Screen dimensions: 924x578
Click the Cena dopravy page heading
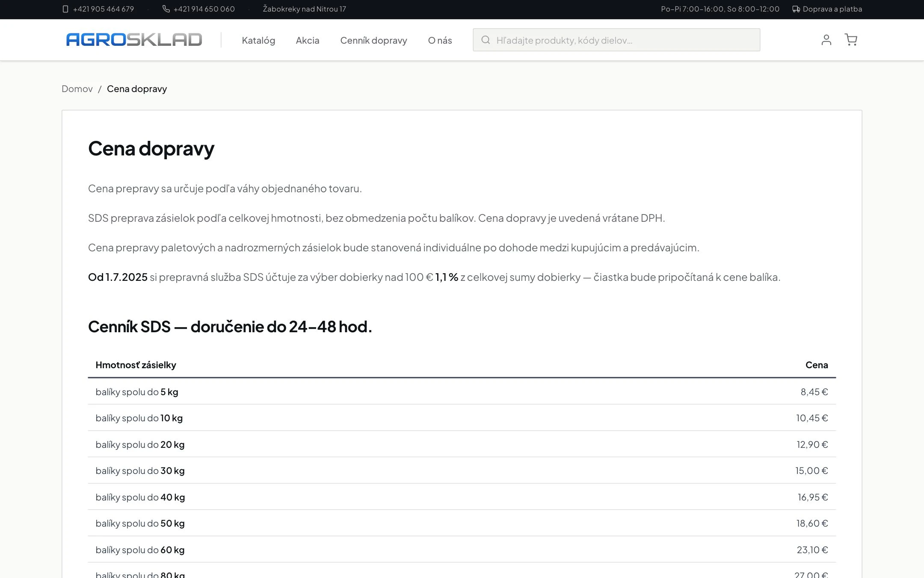pos(151,149)
